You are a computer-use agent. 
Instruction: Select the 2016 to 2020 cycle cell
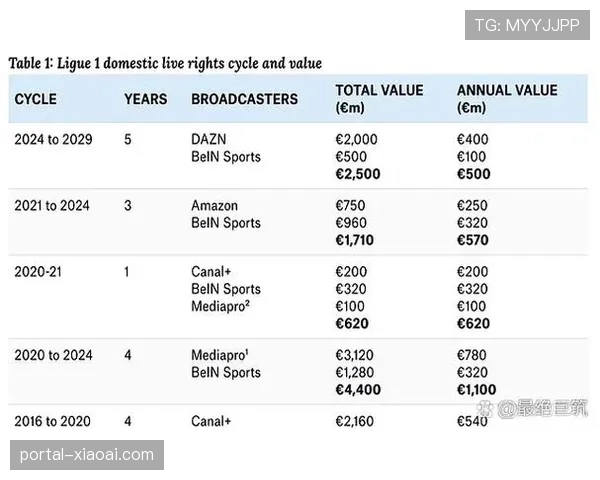coord(52,422)
